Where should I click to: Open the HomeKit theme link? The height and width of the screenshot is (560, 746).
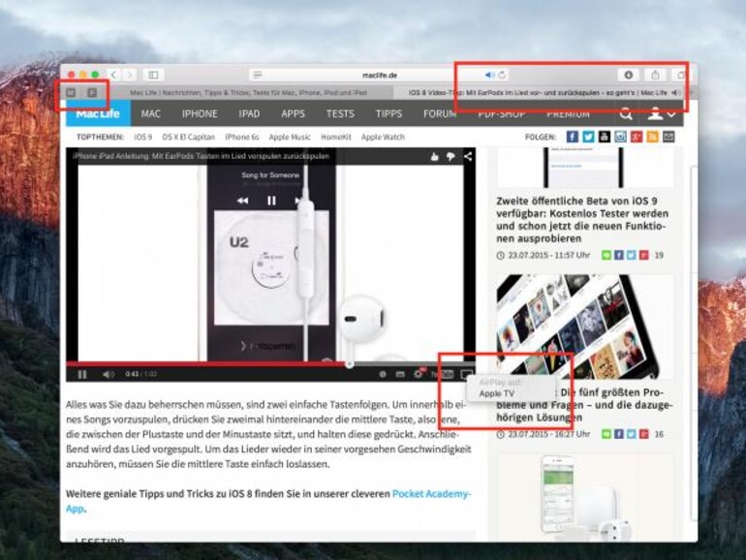tap(336, 137)
